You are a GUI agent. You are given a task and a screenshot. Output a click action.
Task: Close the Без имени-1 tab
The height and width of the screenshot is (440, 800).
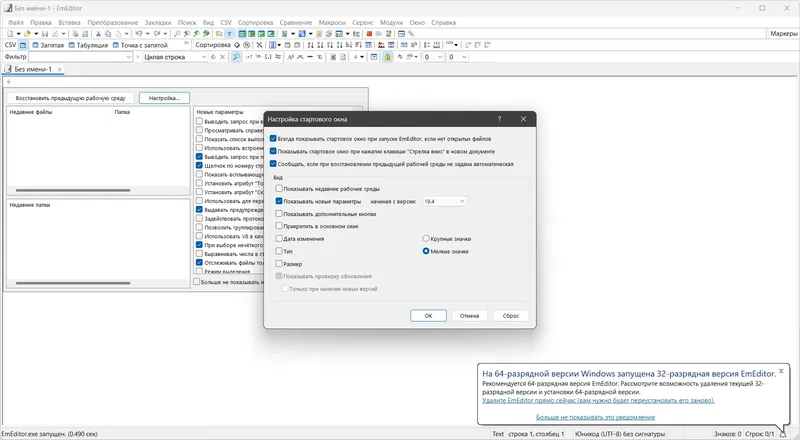pos(59,69)
